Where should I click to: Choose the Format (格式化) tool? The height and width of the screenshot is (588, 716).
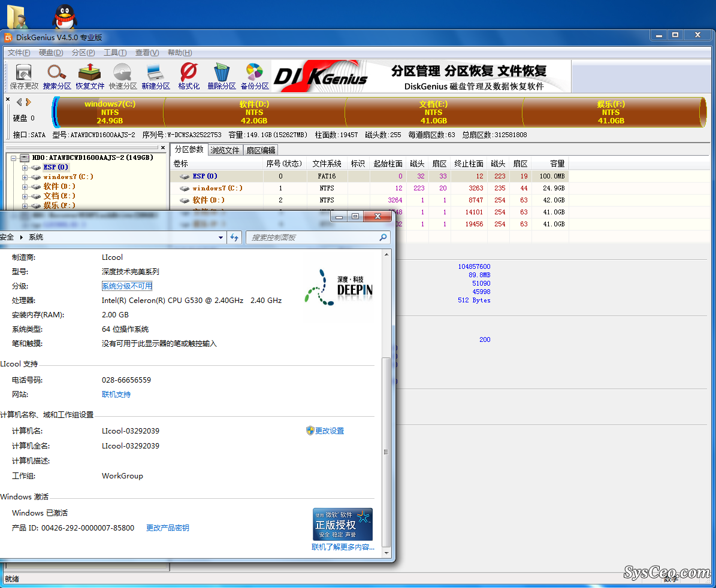[x=189, y=76]
